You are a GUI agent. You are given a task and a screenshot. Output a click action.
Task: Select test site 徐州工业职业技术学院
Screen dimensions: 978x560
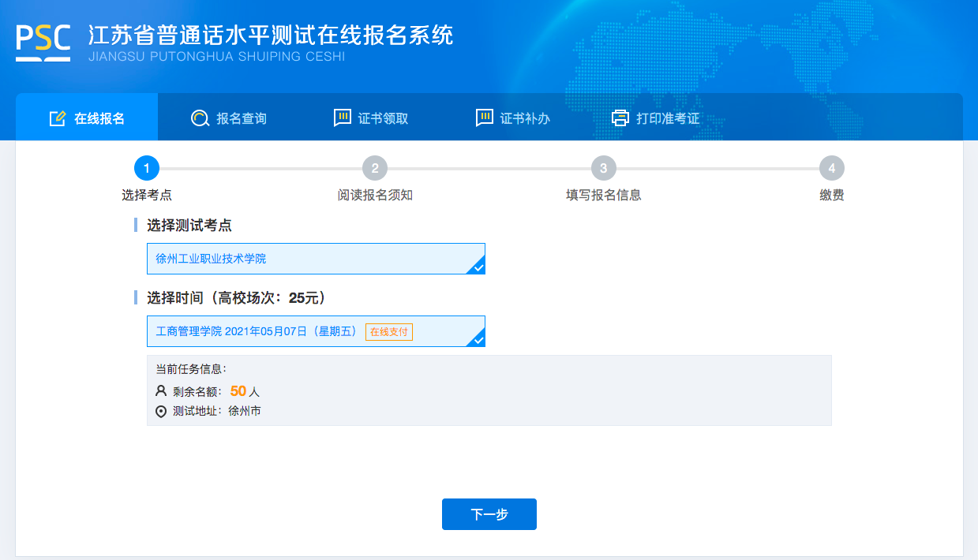point(316,259)
